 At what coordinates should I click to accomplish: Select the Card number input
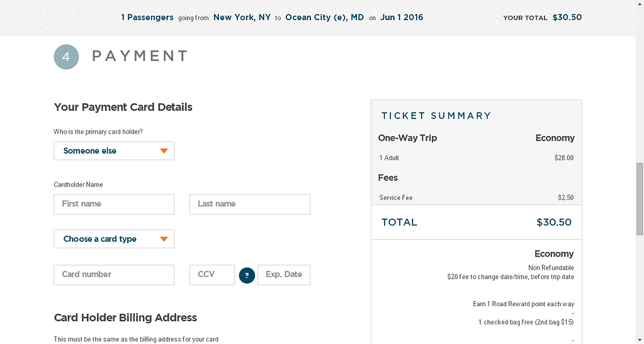click(x=114, y=275)
